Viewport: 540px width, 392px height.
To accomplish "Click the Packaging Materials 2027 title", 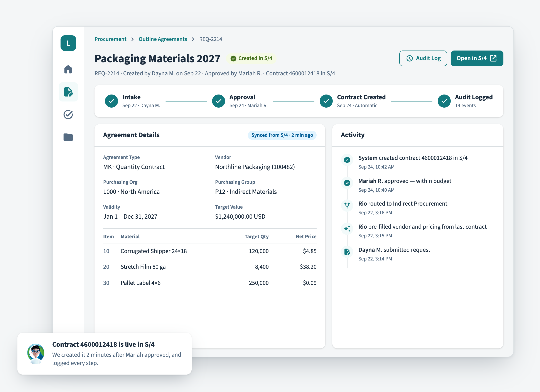I will click(x=157, y=59).
